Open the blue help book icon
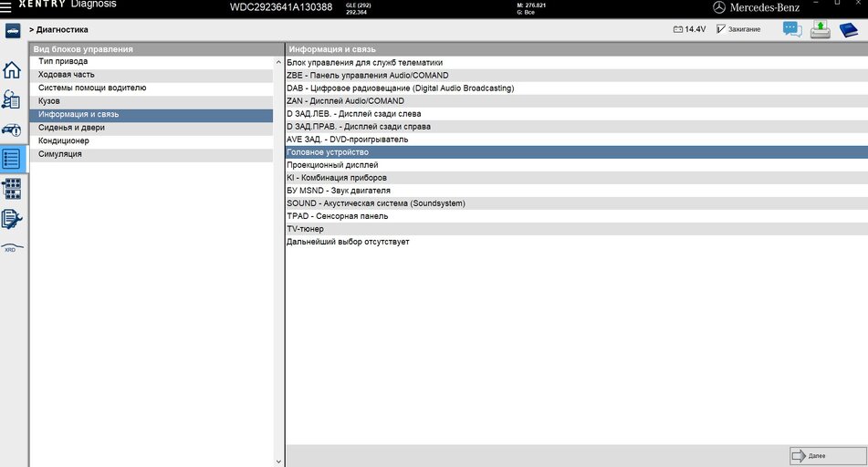Viewport: 868px width, 467px height. point(848,29)
